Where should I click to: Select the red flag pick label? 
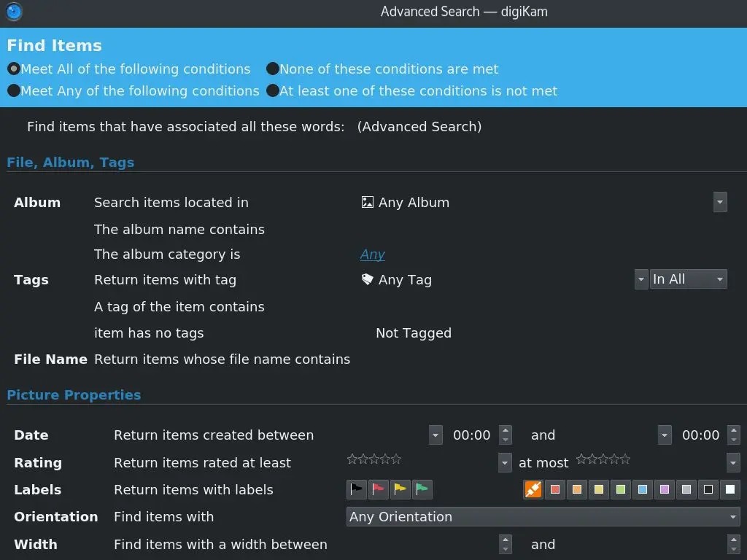(378, 489)
